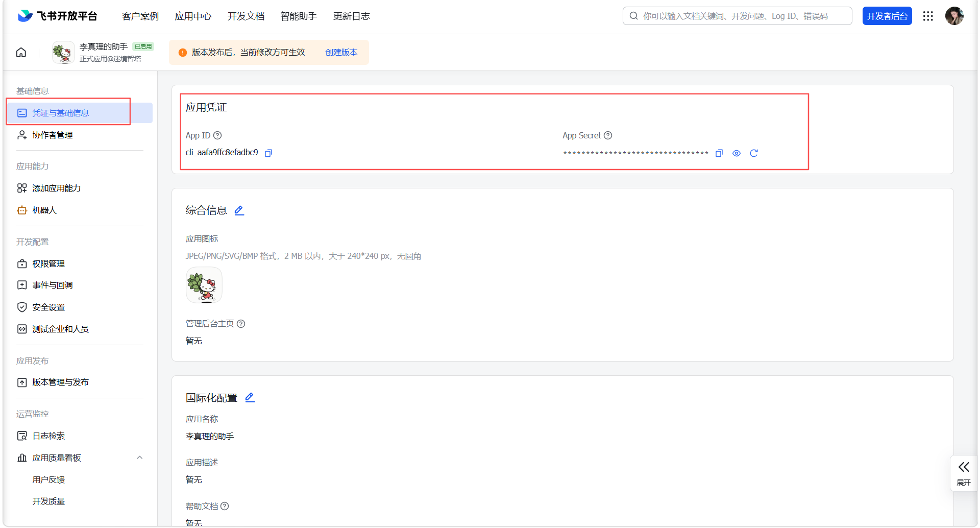Regenerate the App Secret

click(754, 153)
